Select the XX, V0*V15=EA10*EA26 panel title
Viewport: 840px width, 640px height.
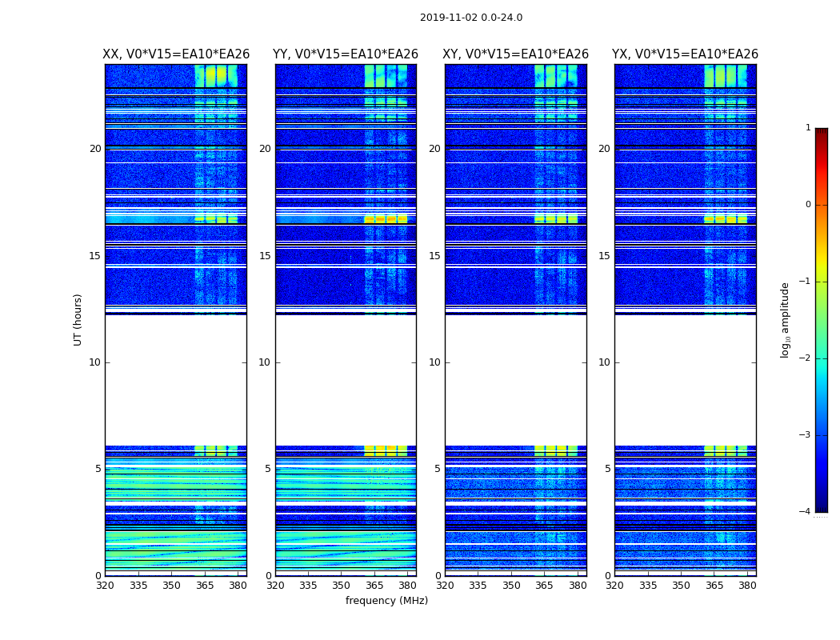tap(176, 54)
